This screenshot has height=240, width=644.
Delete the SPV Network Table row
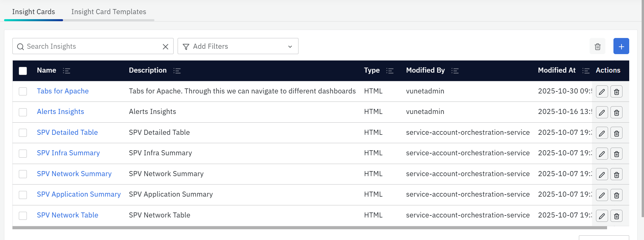point(616,216)
